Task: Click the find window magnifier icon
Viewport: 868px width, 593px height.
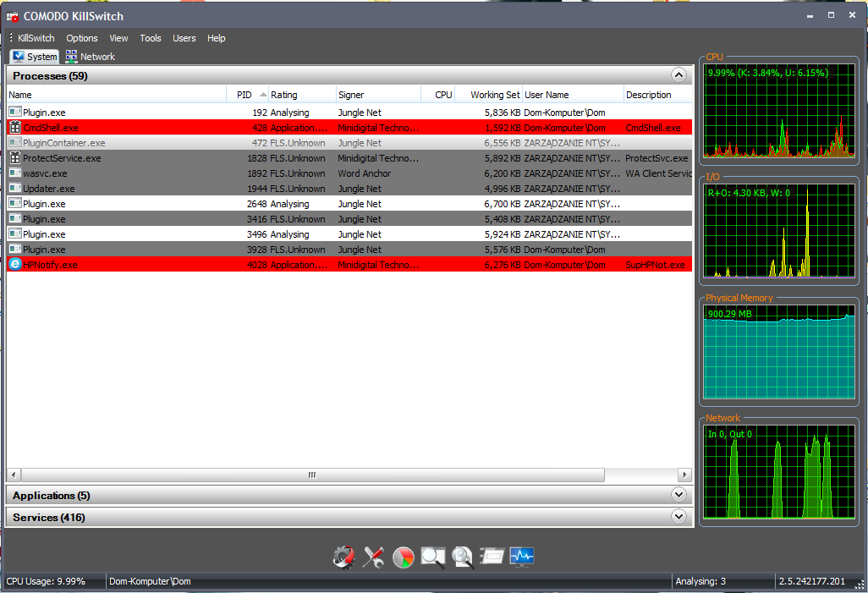Action: (433, 557)
